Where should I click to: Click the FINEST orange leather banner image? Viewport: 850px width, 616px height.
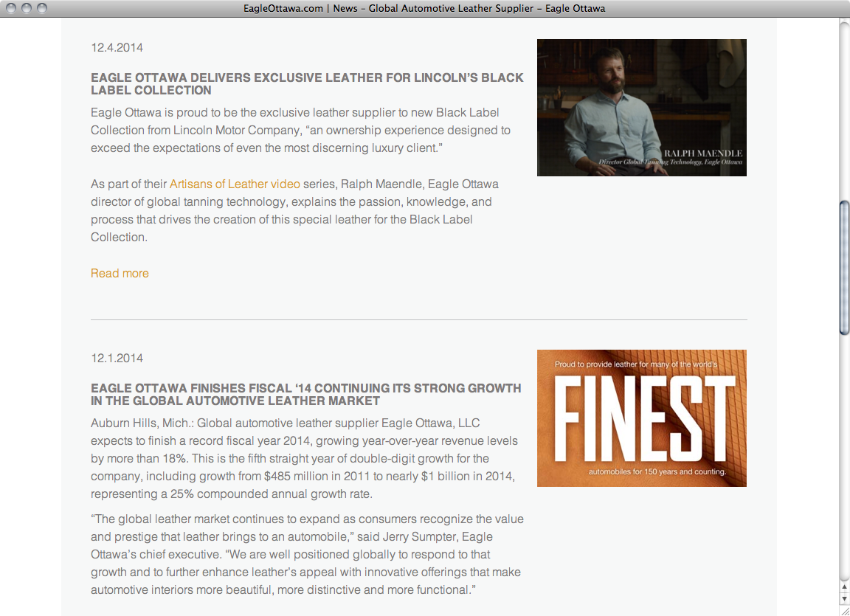[x=642, y=418]
